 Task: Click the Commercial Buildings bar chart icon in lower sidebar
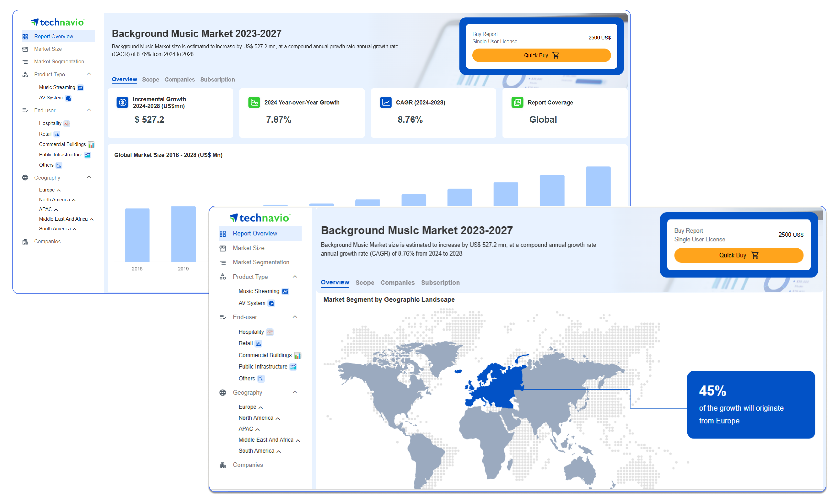click(x=298, y=356)
